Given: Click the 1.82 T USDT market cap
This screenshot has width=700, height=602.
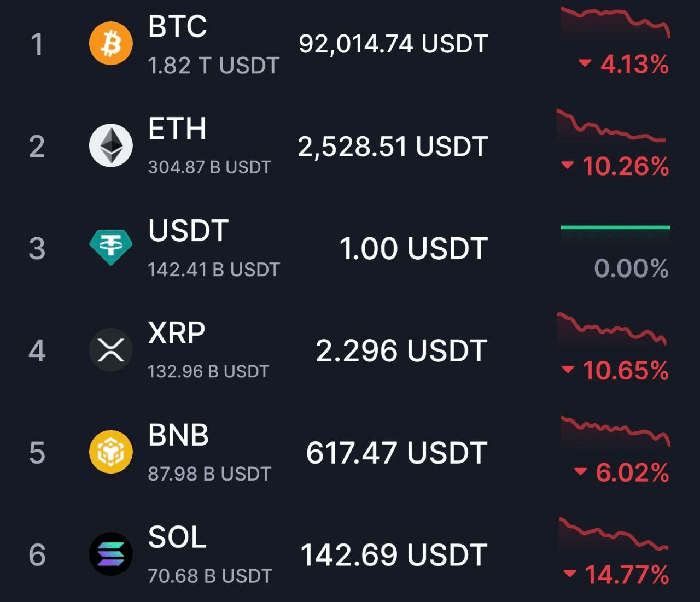Looking at the screenshot, I should pos(214,66).
